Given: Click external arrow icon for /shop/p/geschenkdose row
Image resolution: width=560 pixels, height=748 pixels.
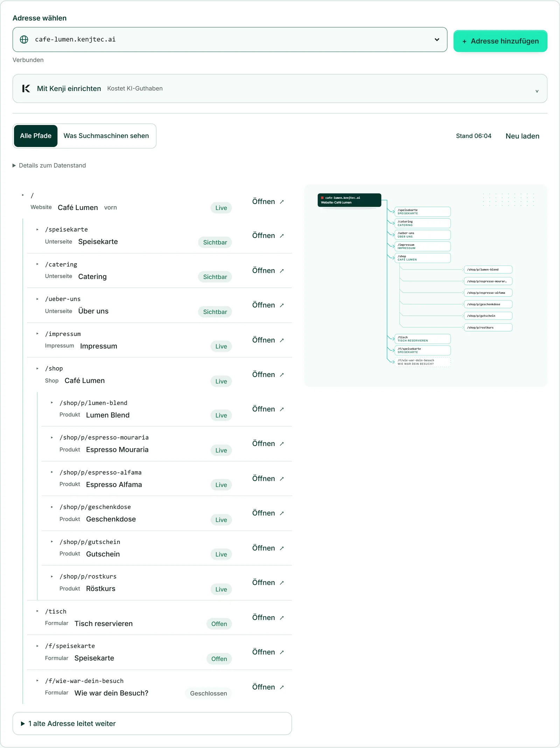Looking at the screenshot, I should tap(282, 513).
